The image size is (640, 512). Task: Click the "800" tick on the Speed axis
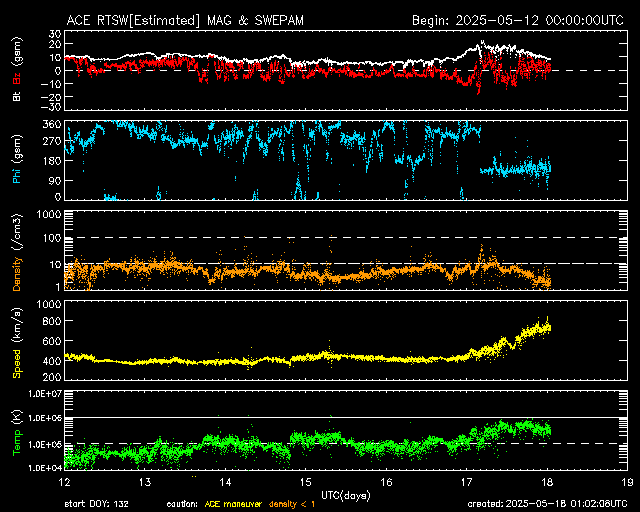coord(52,321)
